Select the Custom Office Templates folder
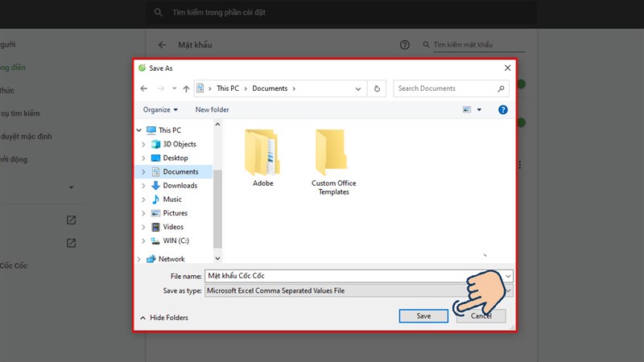This screenshot has width=644, height=362. [x=333, y=162]
